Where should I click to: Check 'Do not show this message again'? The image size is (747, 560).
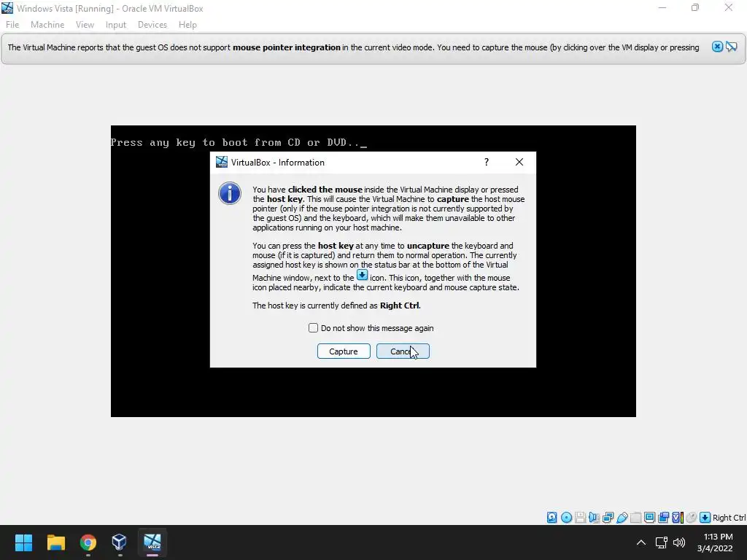pos(313,327)
